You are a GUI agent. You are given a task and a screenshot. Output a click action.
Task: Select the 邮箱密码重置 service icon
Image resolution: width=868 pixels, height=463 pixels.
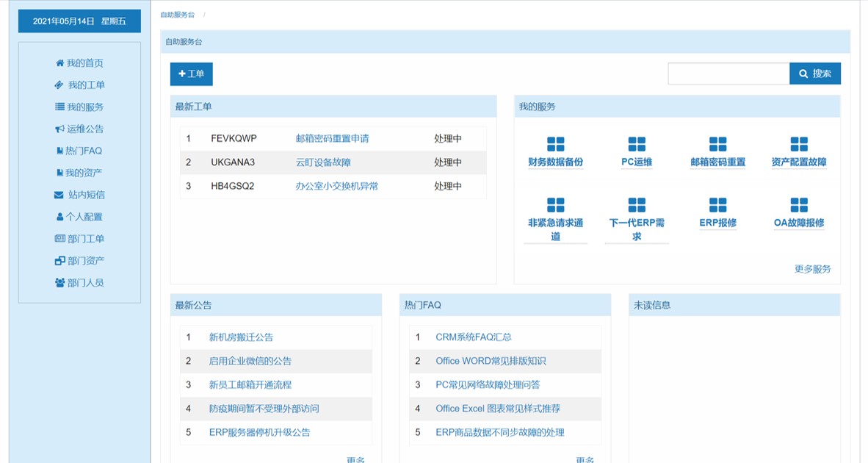[x=717, y=144]
